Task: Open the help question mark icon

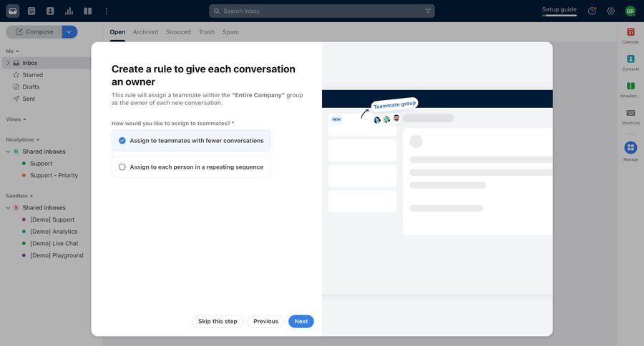Action: pos(592,11)
